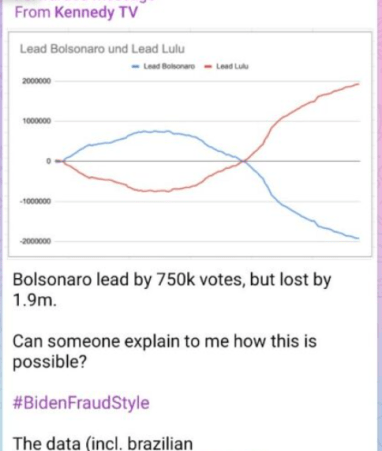
Task: Select the Lead Bolsonaro legend label
Action: pos(169,66)
